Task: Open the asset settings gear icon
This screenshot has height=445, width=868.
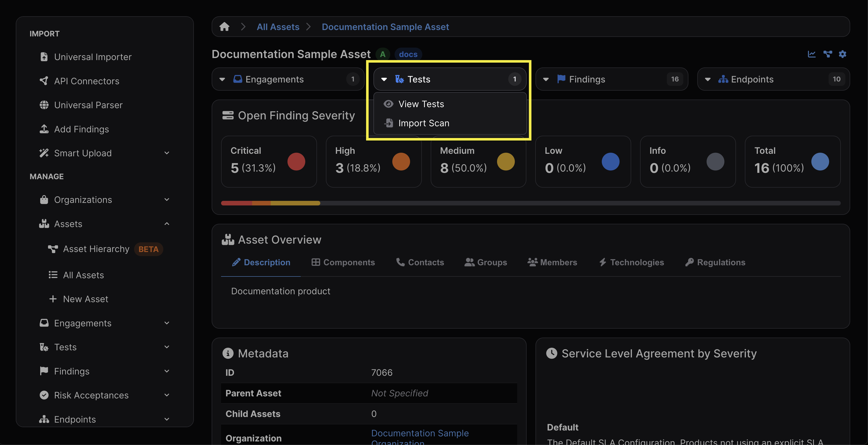Action: (x=842, y=54)
